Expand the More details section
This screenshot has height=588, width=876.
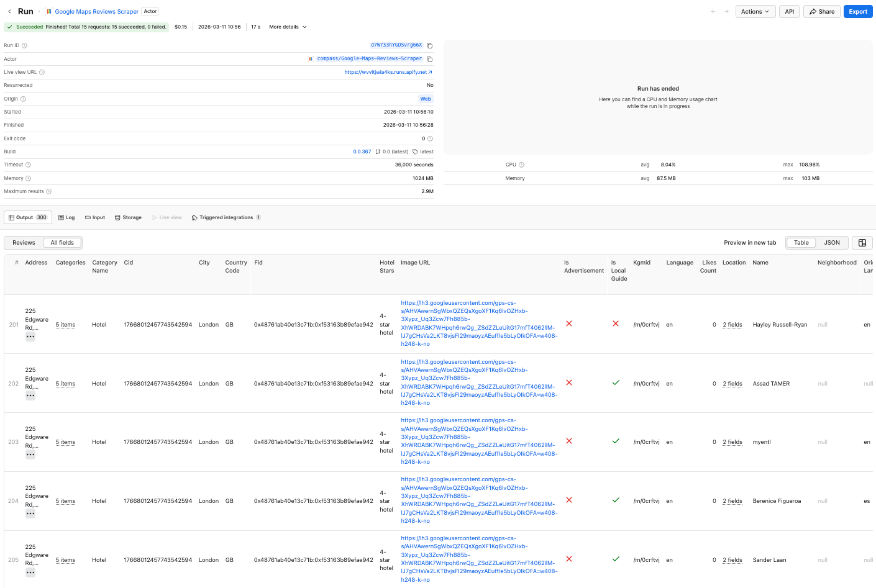287,27
